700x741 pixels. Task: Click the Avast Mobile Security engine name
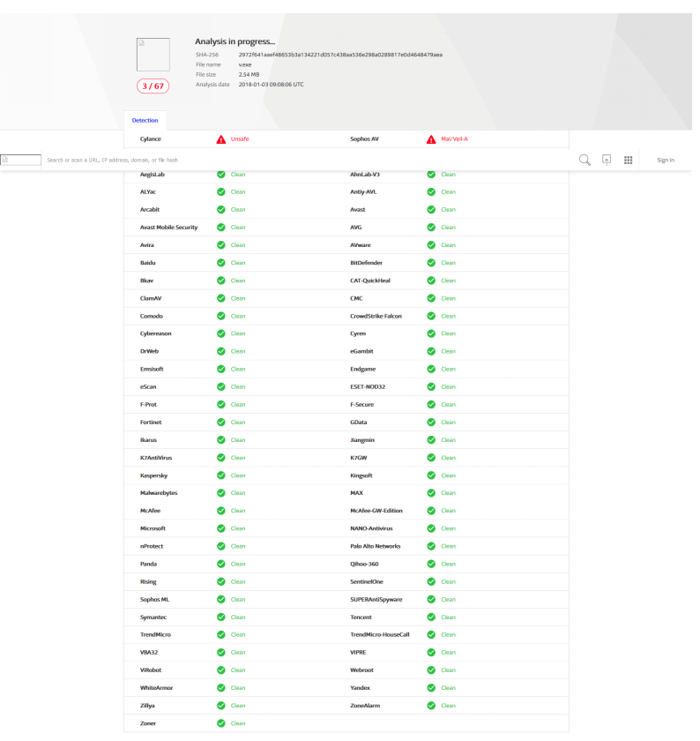pos(170,229)
